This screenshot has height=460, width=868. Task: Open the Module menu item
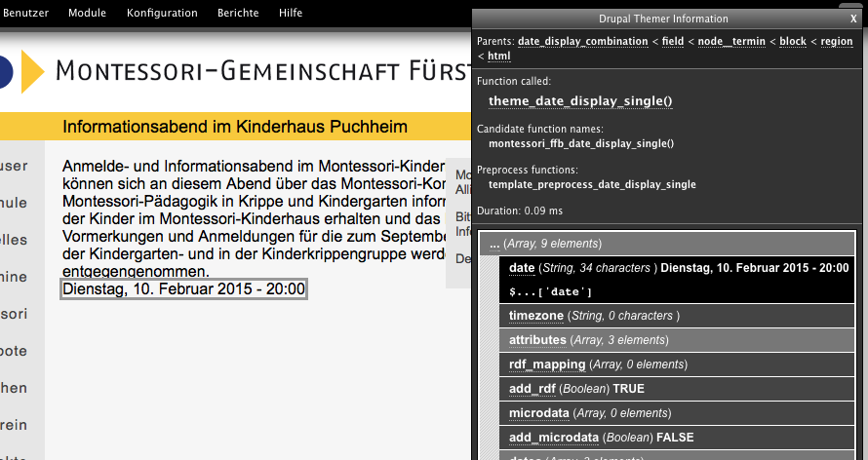point(88,13)
